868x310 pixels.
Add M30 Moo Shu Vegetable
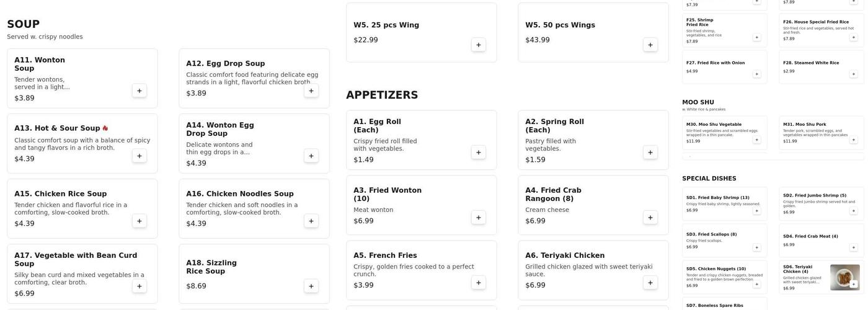[x=756, y=139]
